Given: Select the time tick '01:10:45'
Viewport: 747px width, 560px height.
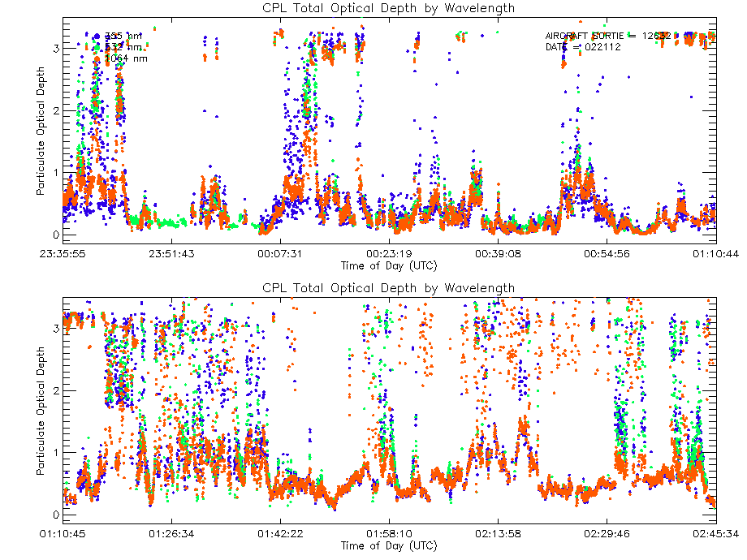Looking at the screenshot, I should pos(63,534).
